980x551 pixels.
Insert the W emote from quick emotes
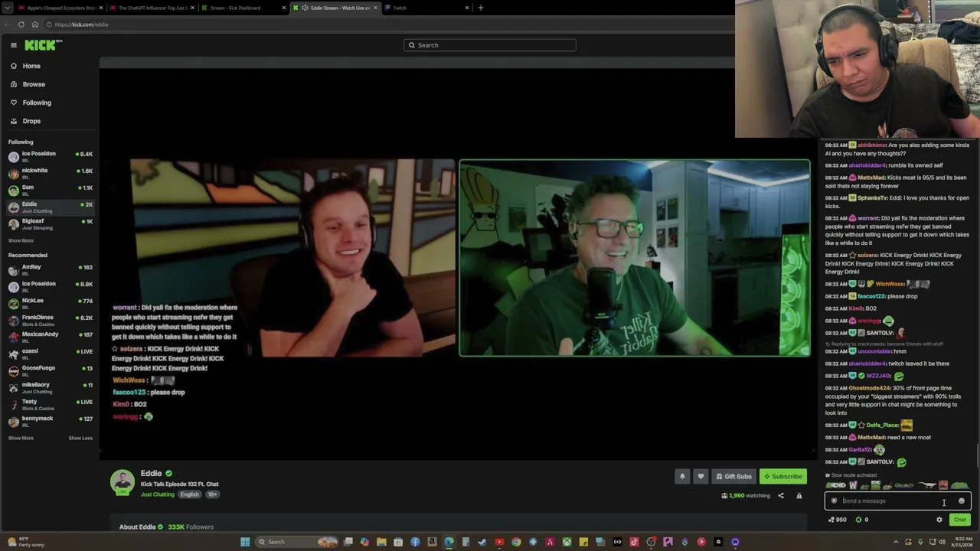coord(853,485)
